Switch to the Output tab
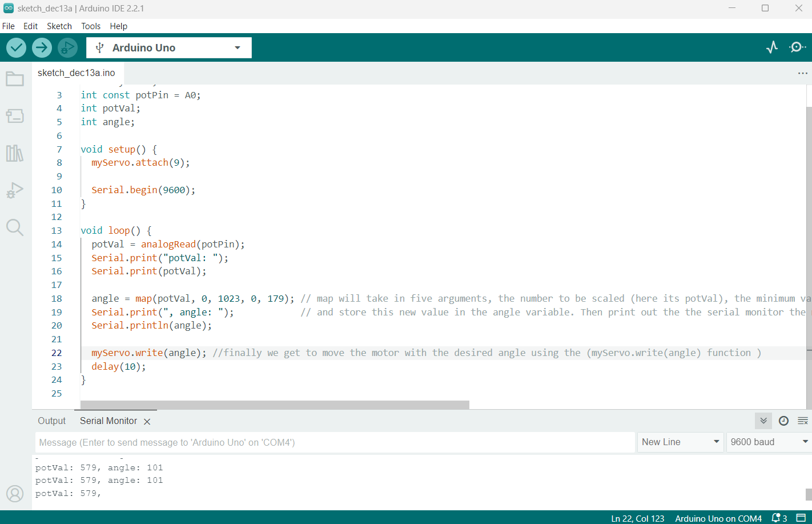This screenshot has height=524, width=812. pyautogui.click(x=52, y=421)
